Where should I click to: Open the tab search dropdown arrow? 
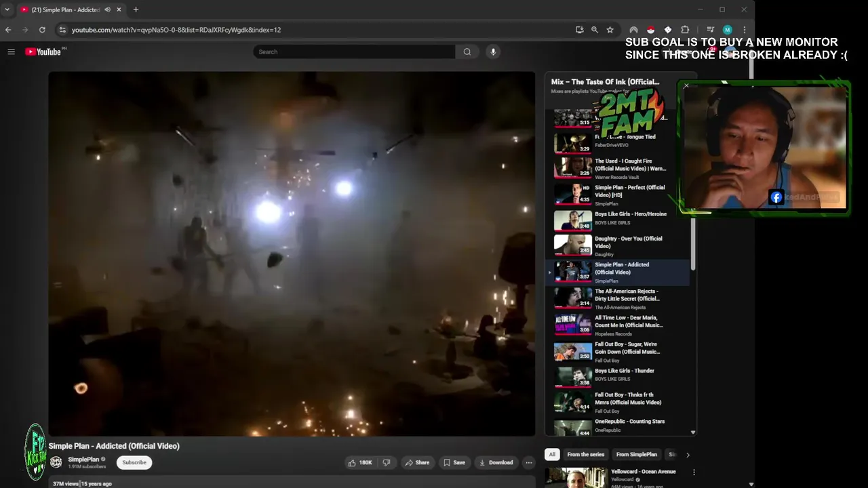(x=7, y=9)
